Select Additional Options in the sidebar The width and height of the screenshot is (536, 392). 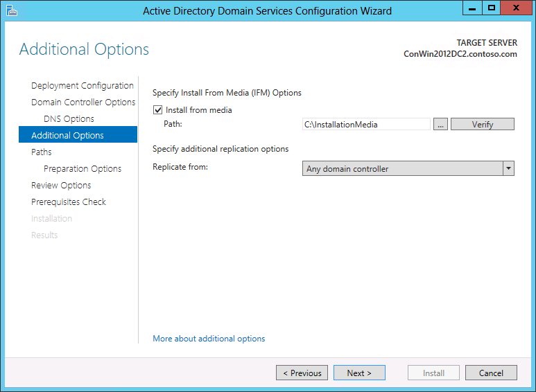tap(78, 135)
